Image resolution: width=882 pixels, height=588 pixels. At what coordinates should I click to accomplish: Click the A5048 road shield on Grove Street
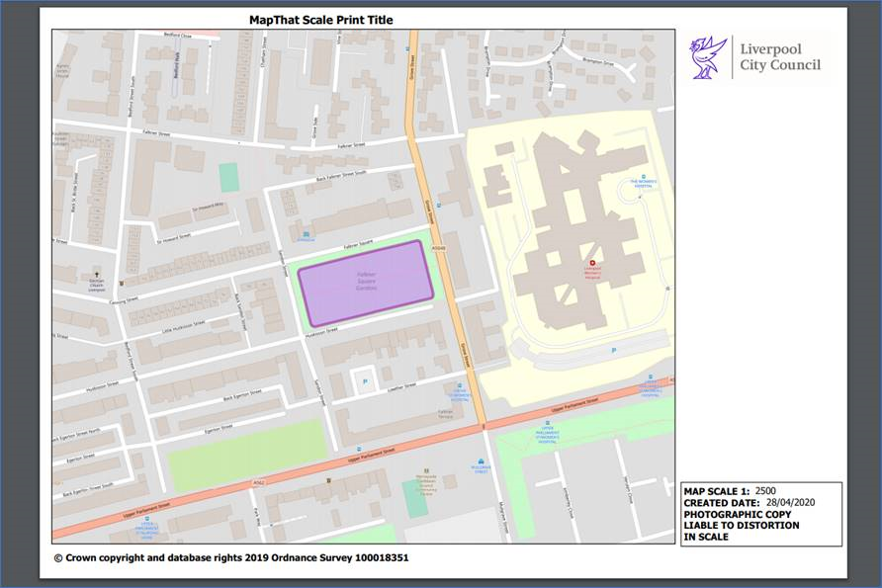[439, 247]
